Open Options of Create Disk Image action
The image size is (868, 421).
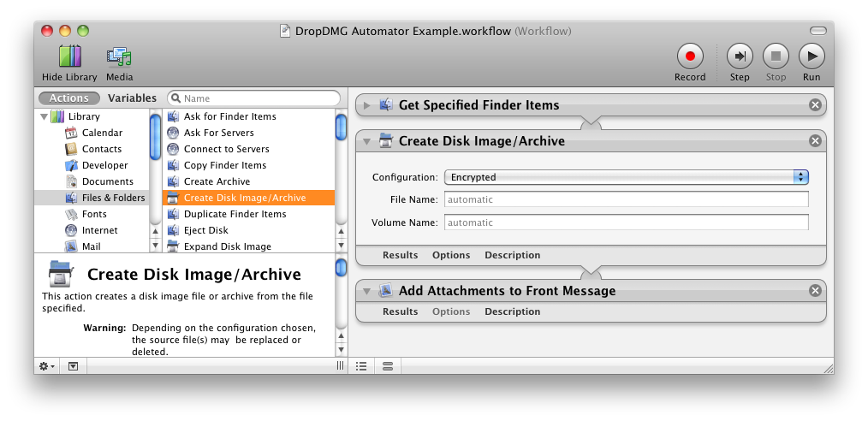tap(451, 255)
